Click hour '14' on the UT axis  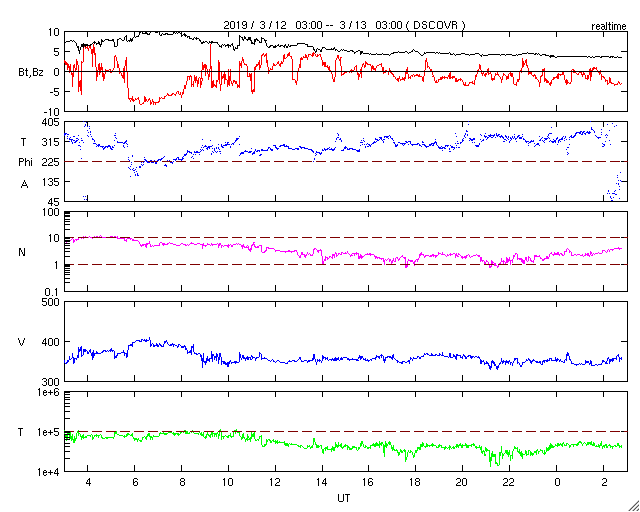[x=322, y=483]
